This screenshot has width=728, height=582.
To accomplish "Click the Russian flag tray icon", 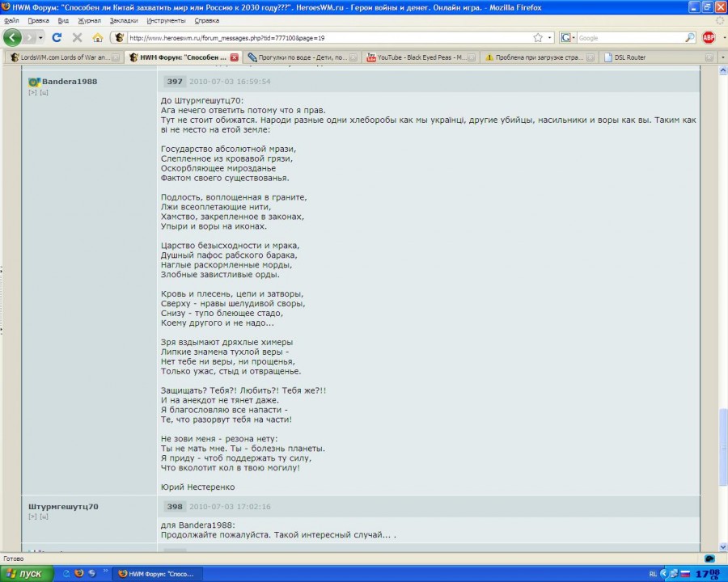I will (685, 574).
